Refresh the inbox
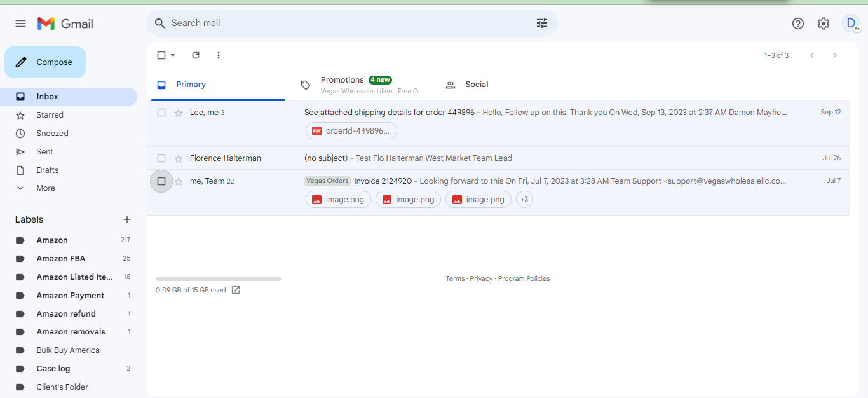The width and height of the screenshot is (868, 398). tap(196, 55)
